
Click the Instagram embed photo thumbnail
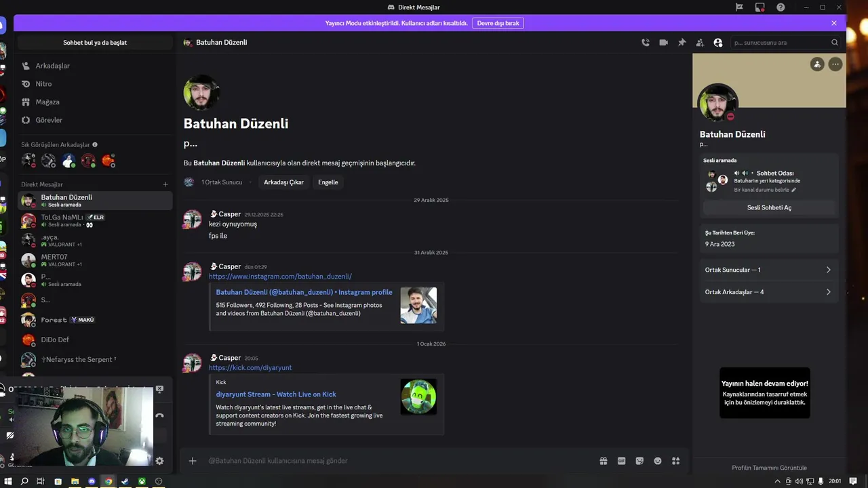(x=418, y=305)
